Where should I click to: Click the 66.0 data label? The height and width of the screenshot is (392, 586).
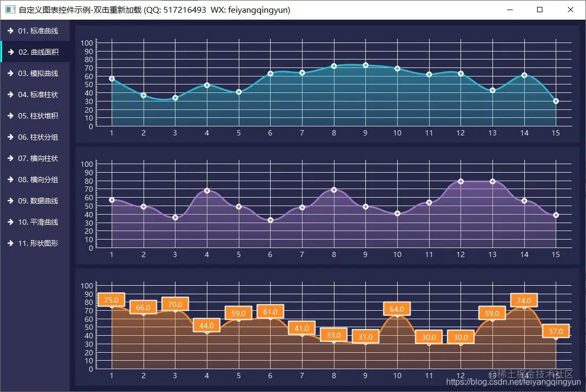click(x=143, y=307)
